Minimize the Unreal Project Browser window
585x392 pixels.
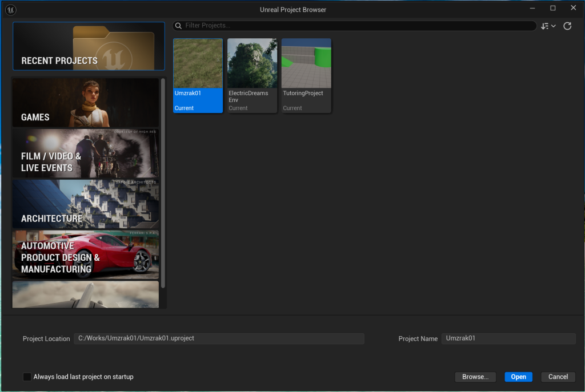532,8
